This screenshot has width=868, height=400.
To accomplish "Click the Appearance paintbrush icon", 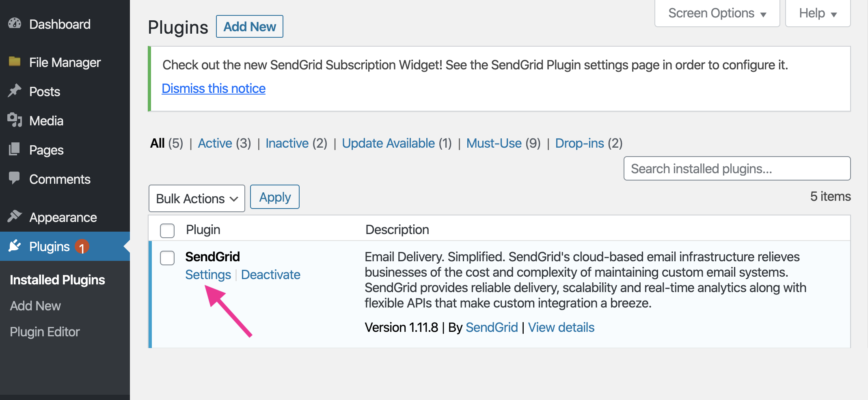I will [15, 217].
